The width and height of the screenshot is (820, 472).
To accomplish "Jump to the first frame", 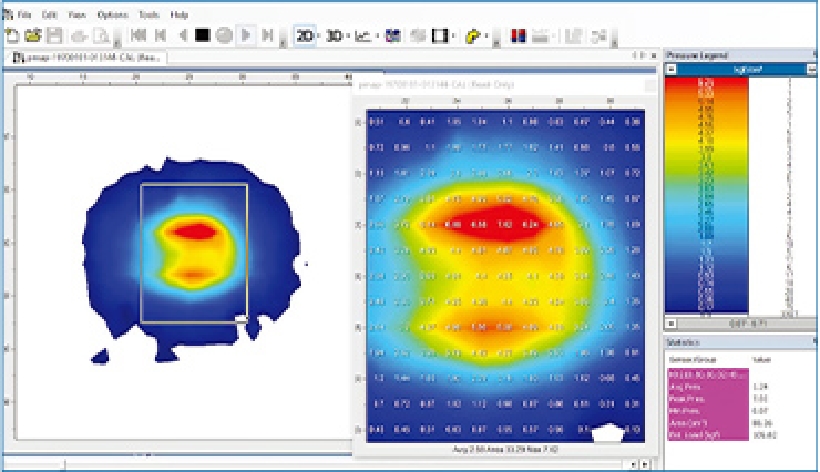I will (138, 36).
